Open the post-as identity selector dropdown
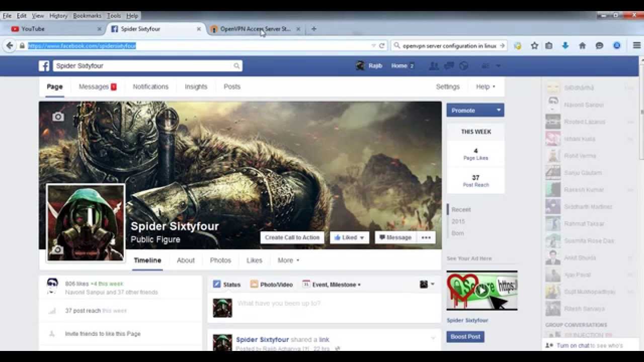The width and height of the screenshot is (644, 362). point(427,285)
